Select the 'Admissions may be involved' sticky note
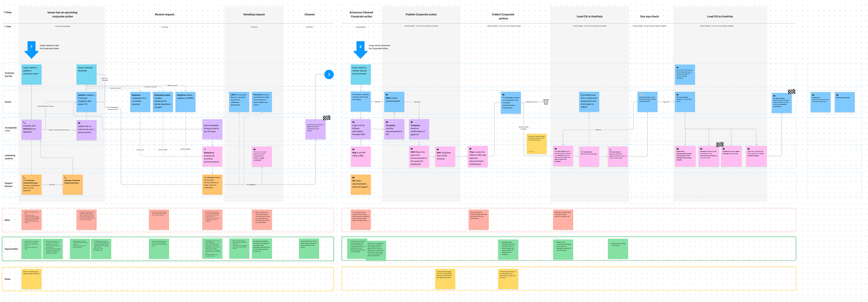 (x=262, y=102)
